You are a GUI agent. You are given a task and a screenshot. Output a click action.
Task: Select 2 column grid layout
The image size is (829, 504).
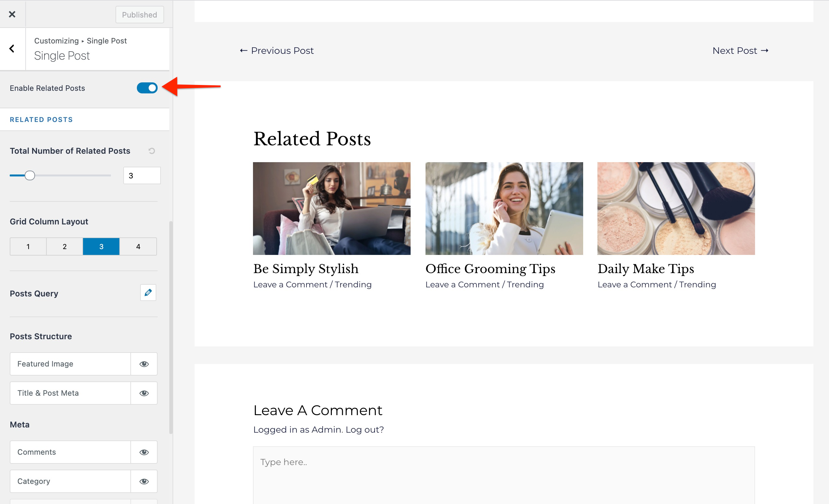[65, 246]
